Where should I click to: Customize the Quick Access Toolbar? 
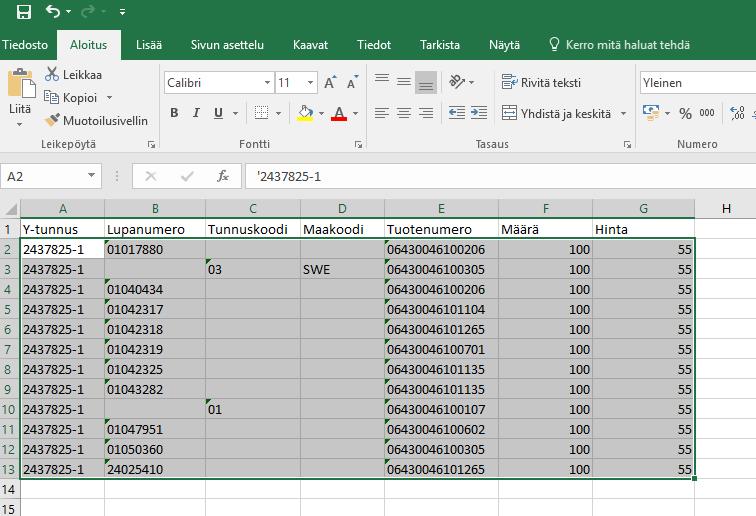coord(122,12)
